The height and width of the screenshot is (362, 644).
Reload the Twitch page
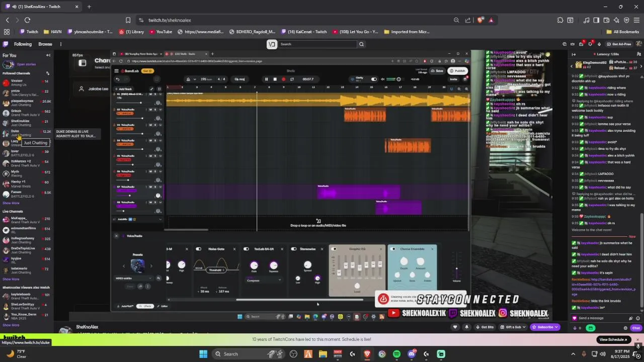coord(27,20)
